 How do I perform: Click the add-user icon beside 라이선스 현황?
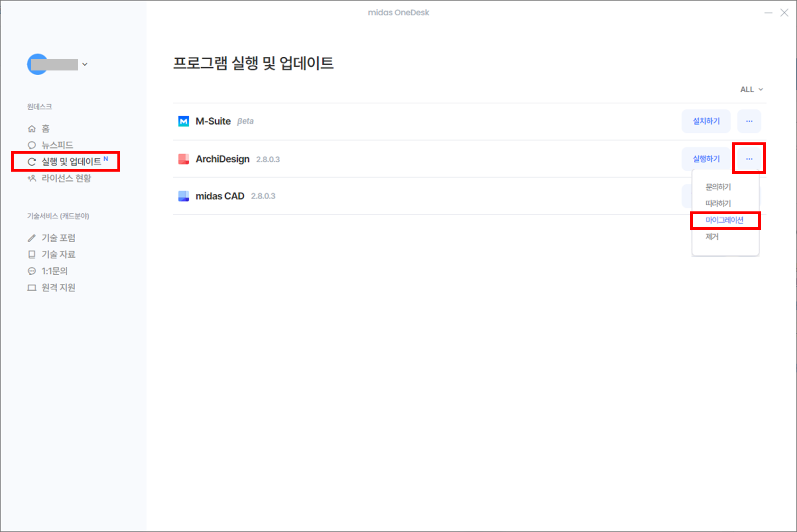click(x=32, y=178)
